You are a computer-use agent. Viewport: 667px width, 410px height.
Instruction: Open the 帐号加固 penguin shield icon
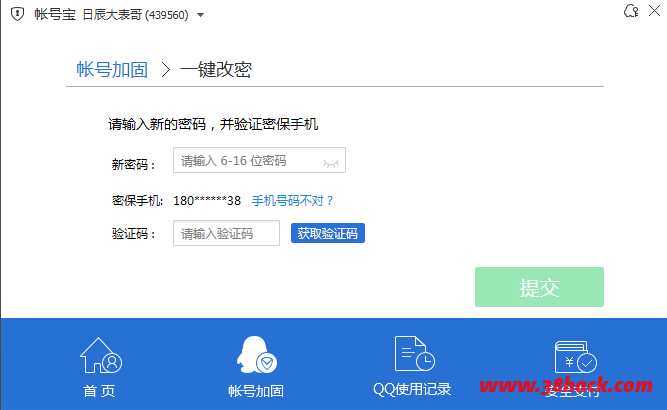coord(257,355)
